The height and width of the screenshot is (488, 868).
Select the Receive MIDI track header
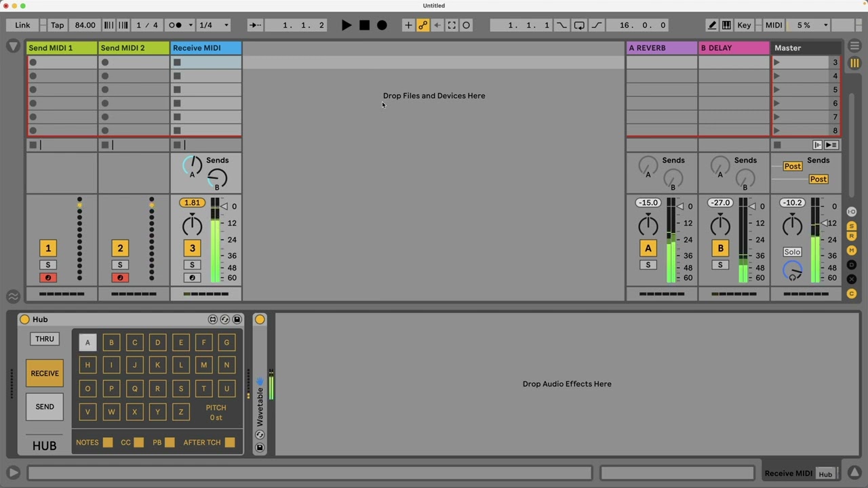coord(206,48)
